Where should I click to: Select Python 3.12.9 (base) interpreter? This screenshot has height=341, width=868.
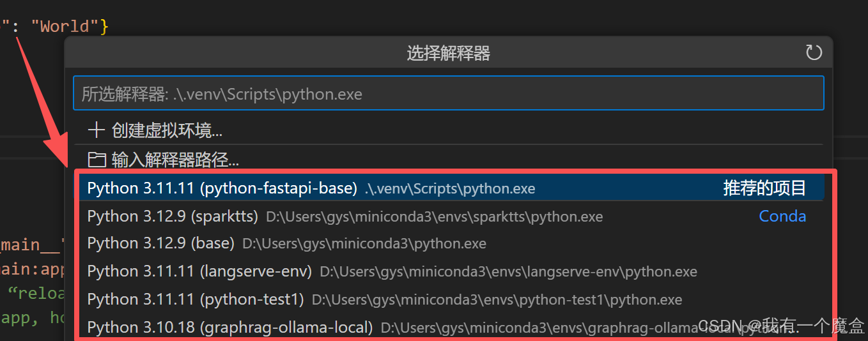tap(449, 244)
